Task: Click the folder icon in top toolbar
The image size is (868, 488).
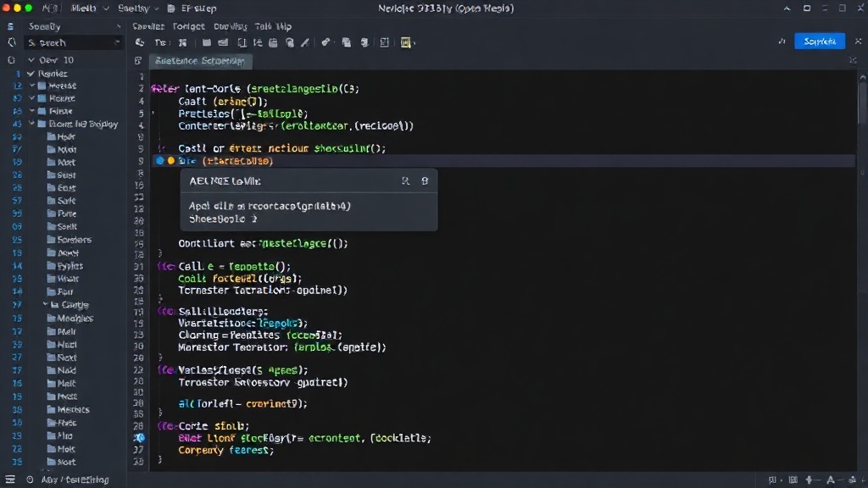Action: [206, 42]
